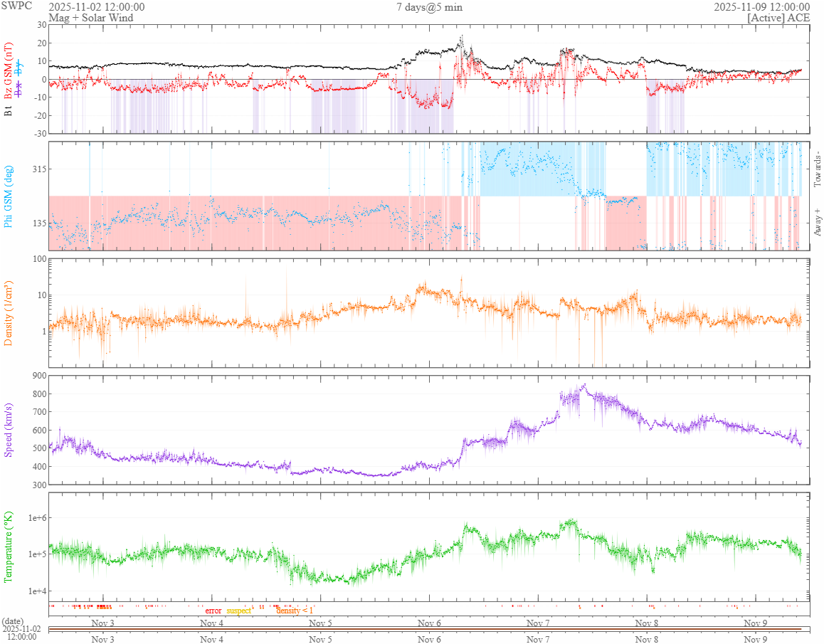
Task: Click the orange 'density < 1' legend
Action: coord(294,611)
